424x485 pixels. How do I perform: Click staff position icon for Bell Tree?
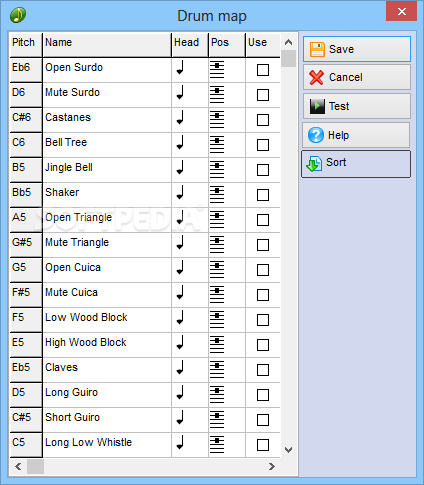pos(217,145)
